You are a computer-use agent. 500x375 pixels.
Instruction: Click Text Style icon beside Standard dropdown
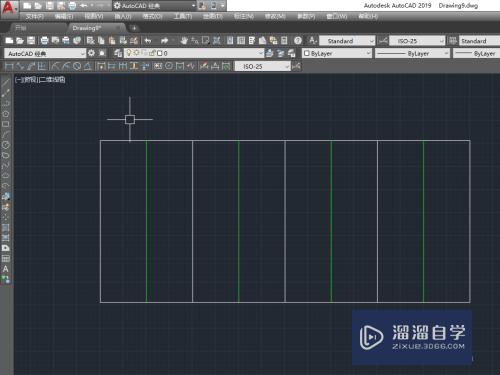312,41
